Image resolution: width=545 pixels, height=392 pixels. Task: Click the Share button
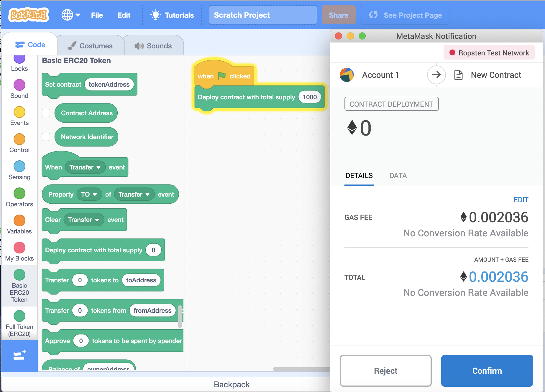tap(339, 15)
